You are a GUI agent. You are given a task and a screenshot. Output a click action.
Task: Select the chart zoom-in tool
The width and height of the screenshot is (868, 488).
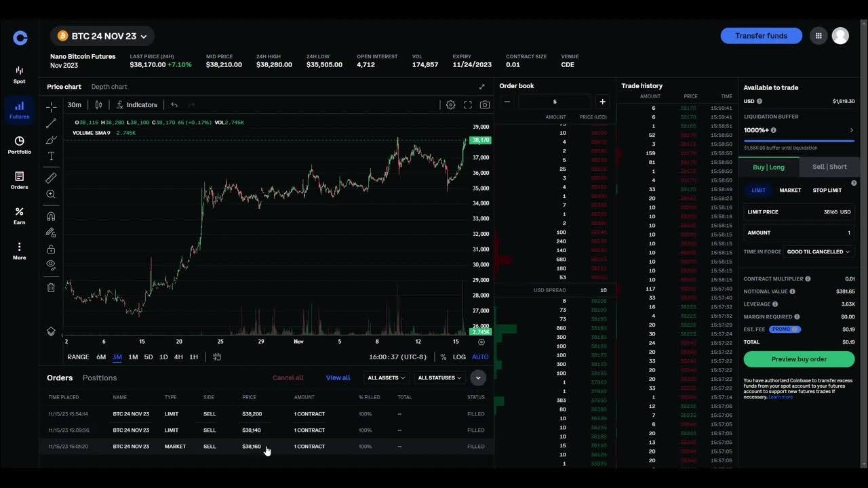51,194
